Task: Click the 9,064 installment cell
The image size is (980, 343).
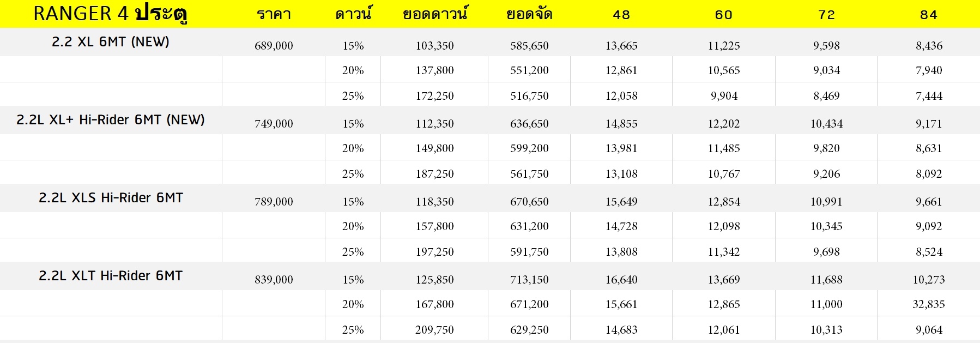Action: coord(929,330)
